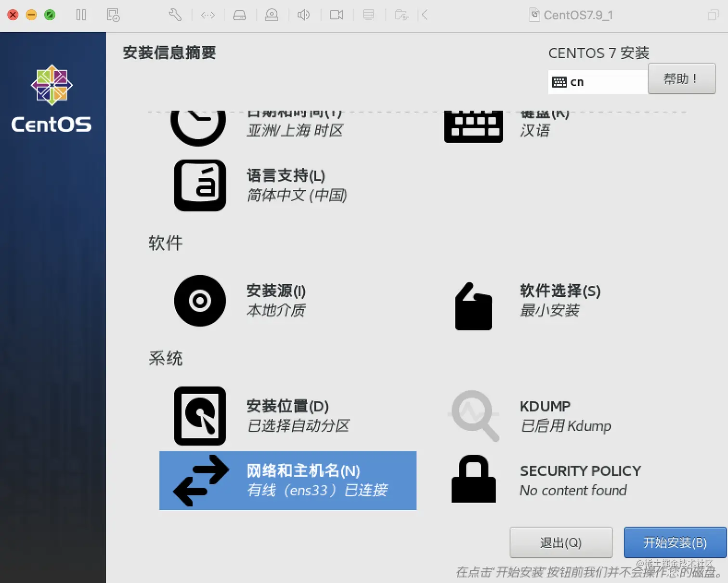This screenshot has width=728, height=583.
Task: Click CentOS7.9_1 window title
Action: (578, 15)
